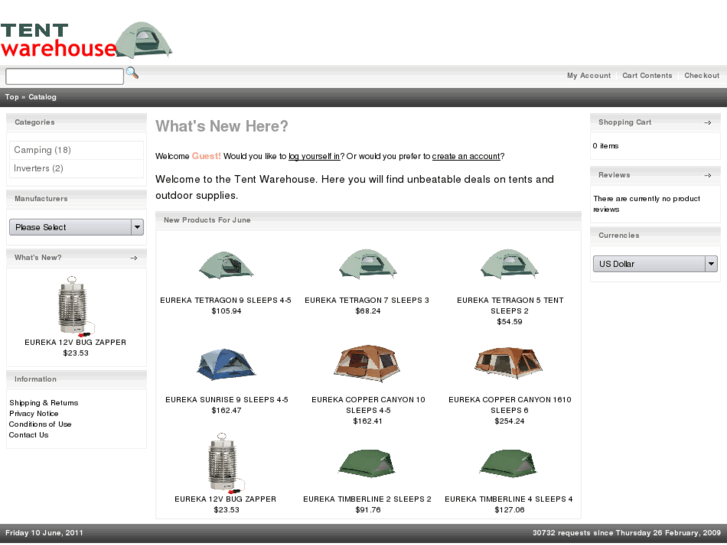
Task: Open Eureka Copper Canyon 10 link
Action: click(x=368, y=405)
